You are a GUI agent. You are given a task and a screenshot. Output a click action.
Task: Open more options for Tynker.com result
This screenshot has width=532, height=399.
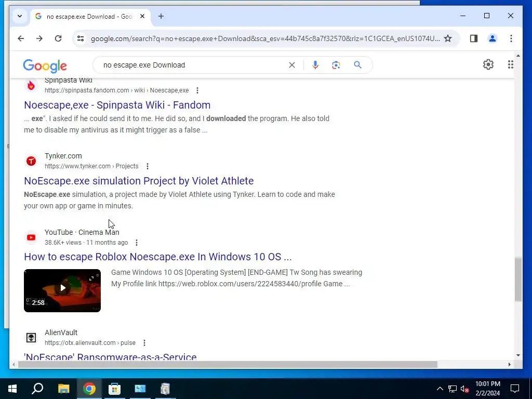(x=147, y=166)
